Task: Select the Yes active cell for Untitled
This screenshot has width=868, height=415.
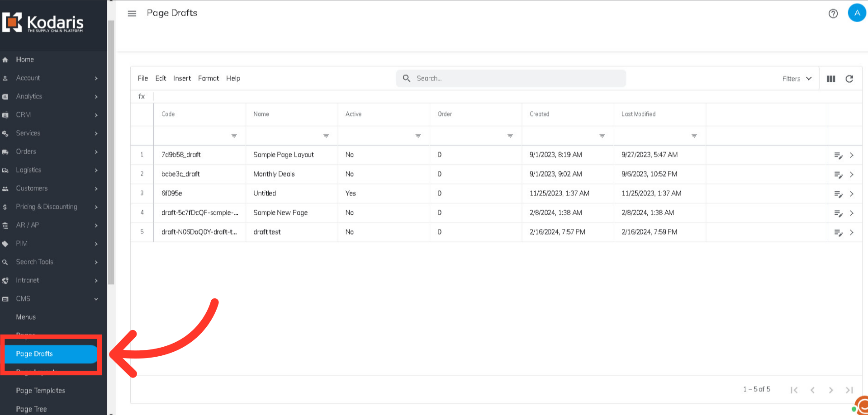Action: pyautogui.click(x=384, y=193)
